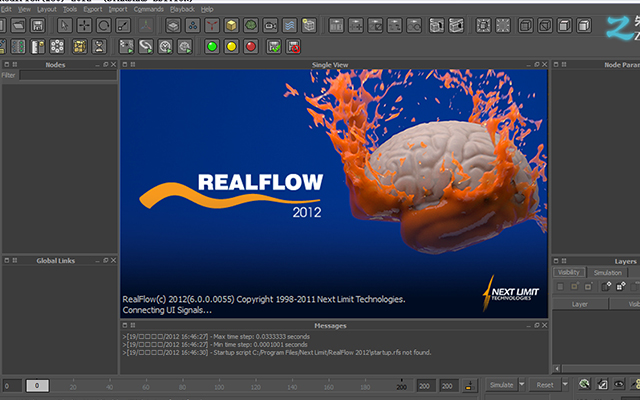Open the dropdown arrow beside Reset
640x400 pixels.
point(565,385)
